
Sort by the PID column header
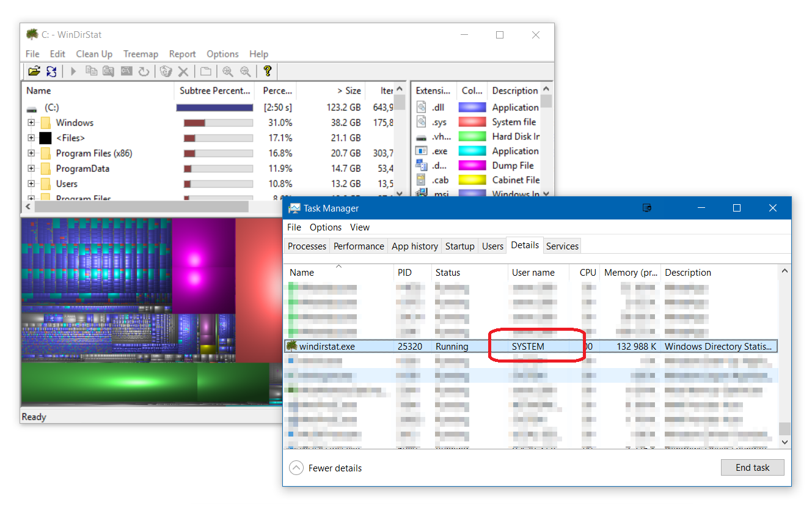[412, 273]
